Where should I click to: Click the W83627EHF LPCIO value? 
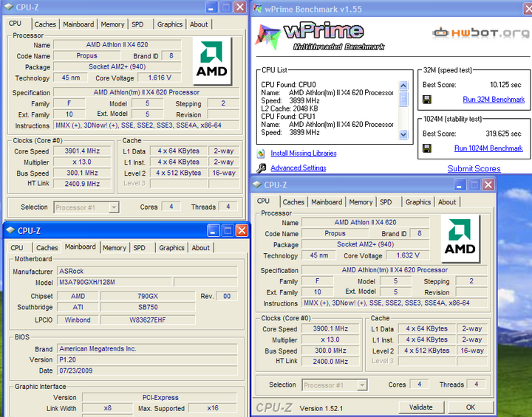[148, 320]
